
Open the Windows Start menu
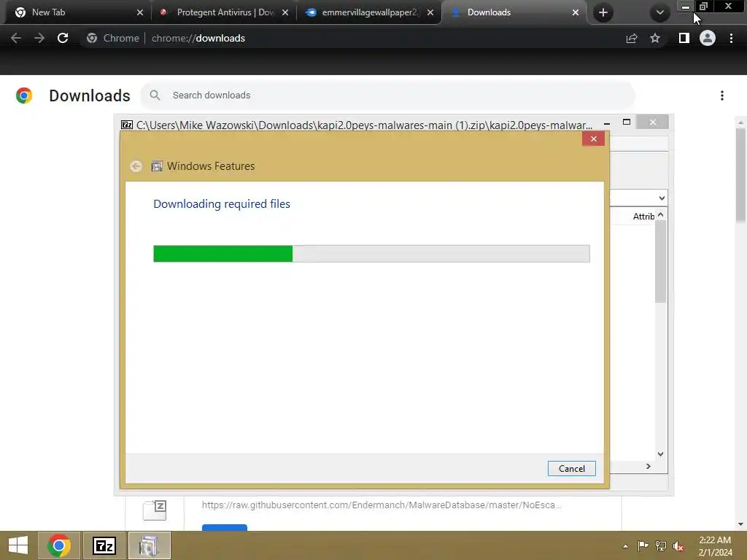tap(18, 545)
